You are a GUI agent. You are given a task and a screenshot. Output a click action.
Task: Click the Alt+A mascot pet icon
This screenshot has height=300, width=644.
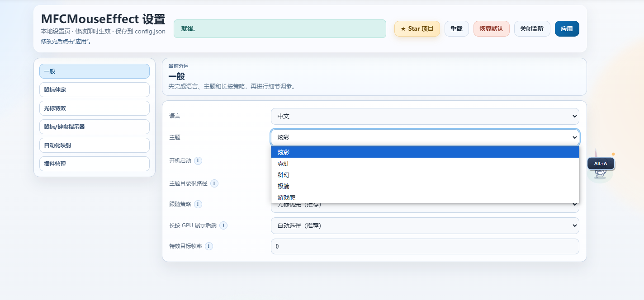[x=601, y=166]
